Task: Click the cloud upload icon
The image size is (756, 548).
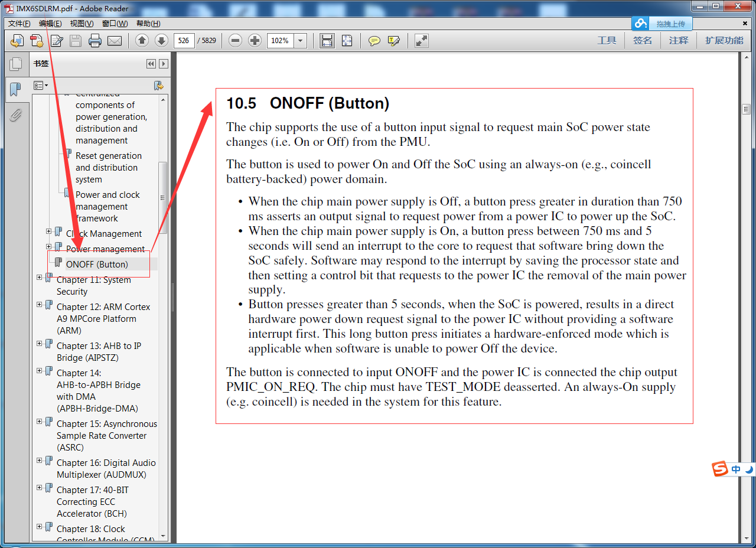Action: (x=640, y=24)
